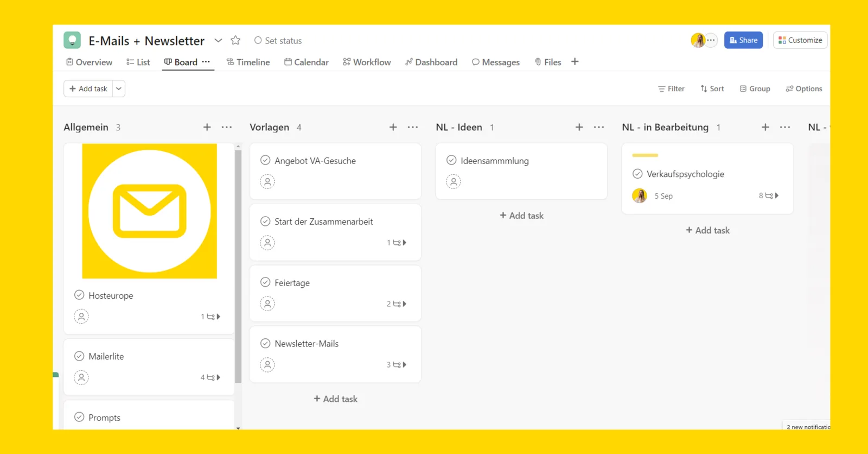Switch to the Dashboard tab

tap(431, 62)
